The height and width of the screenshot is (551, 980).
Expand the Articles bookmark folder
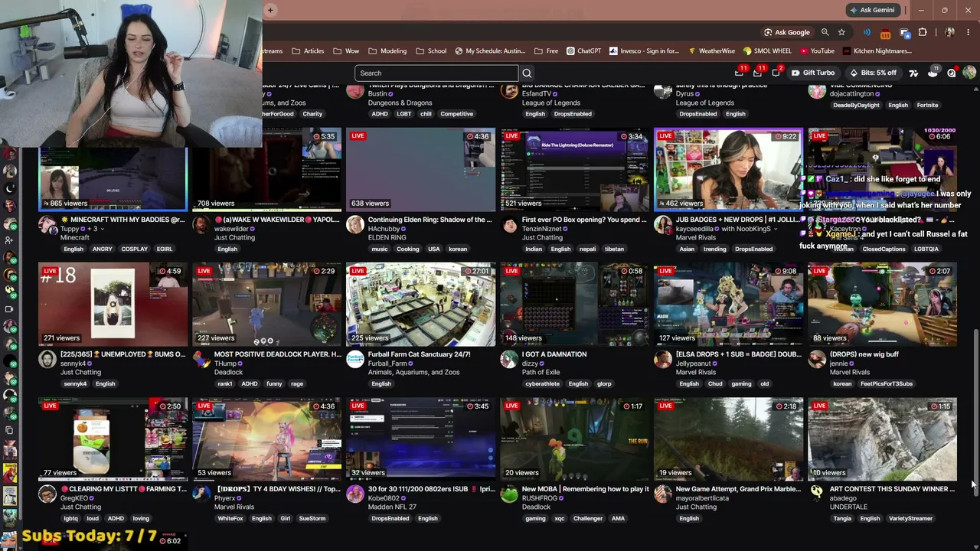click(308, 51)
